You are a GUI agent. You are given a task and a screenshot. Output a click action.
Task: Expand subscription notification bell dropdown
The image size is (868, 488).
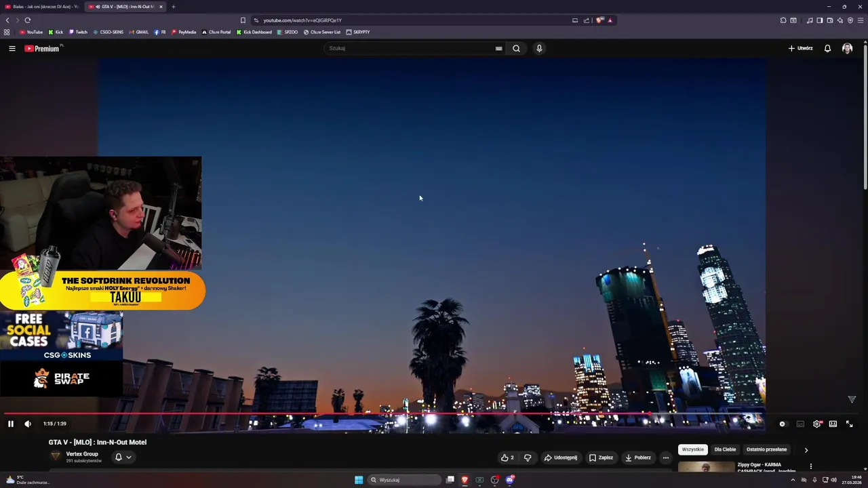point(123,457)
